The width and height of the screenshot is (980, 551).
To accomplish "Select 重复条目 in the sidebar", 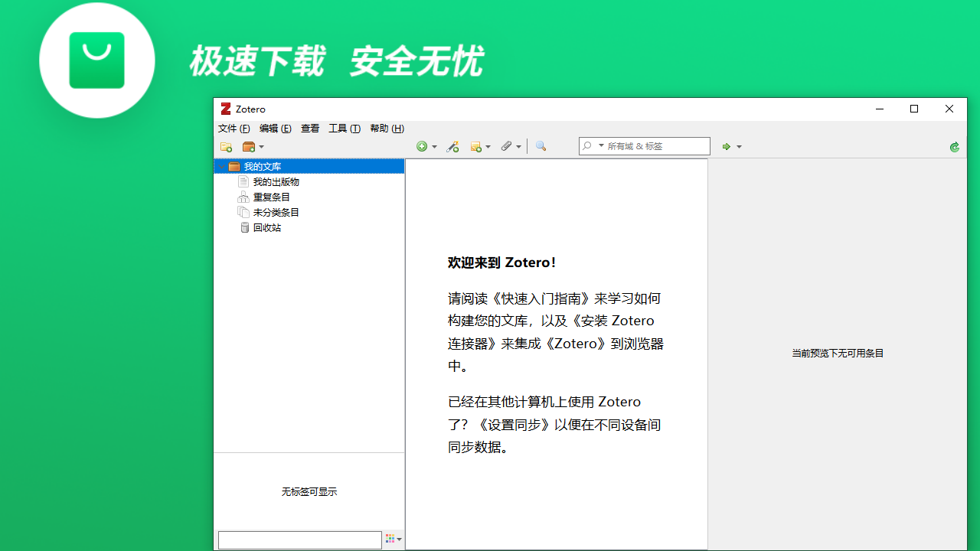I will (x=271, y=197).
